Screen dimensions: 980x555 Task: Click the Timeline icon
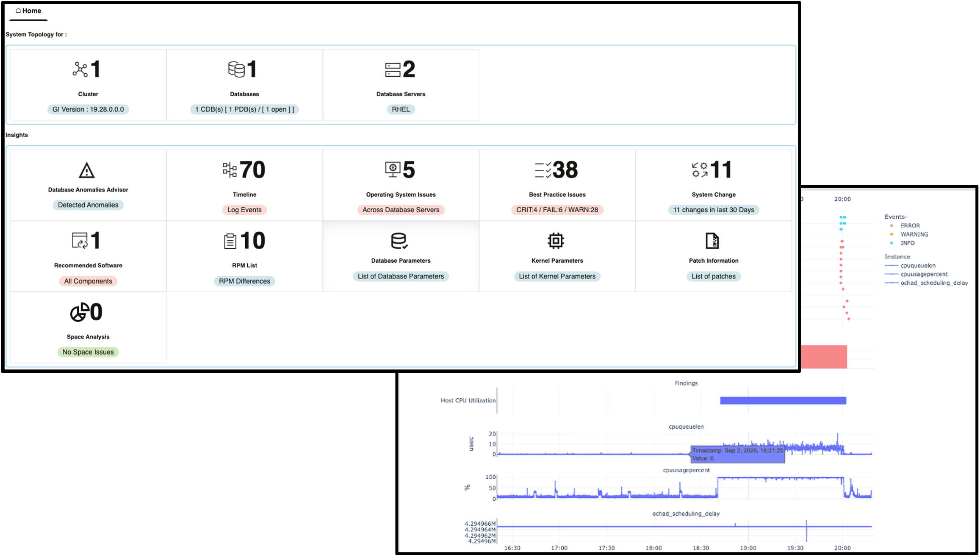coord(230,170)
